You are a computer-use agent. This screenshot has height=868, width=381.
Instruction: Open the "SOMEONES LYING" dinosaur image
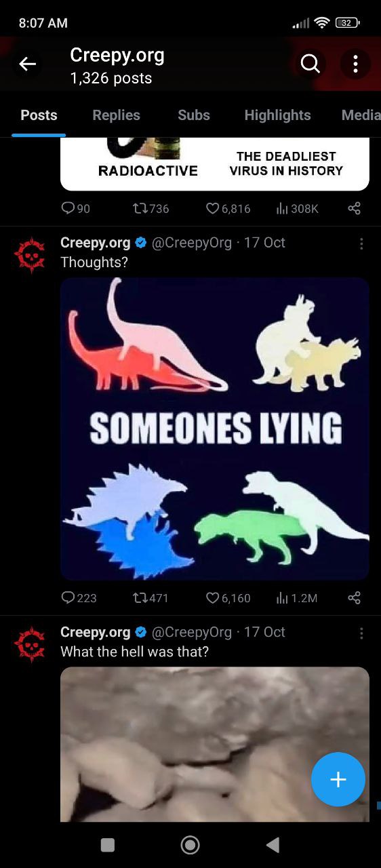[215, 429]
